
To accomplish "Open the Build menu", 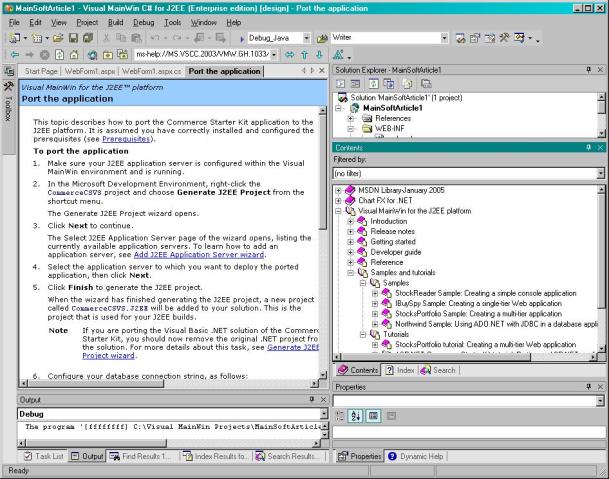I will pos(115,23).
